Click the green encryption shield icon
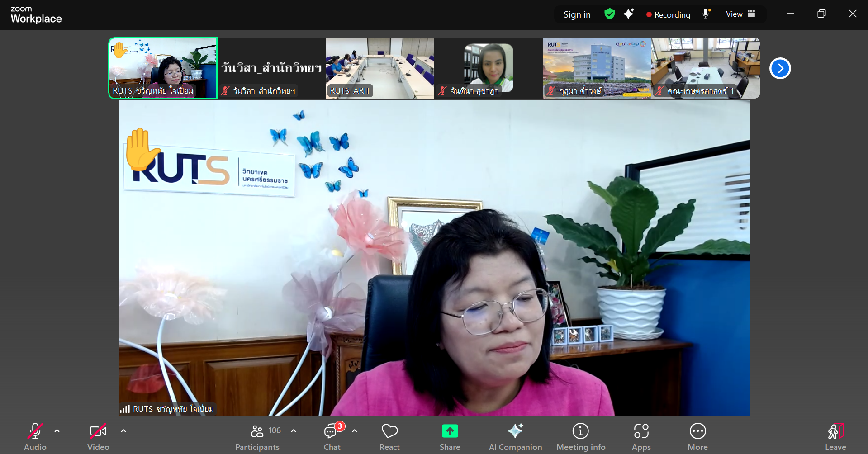 click(609, 14)
